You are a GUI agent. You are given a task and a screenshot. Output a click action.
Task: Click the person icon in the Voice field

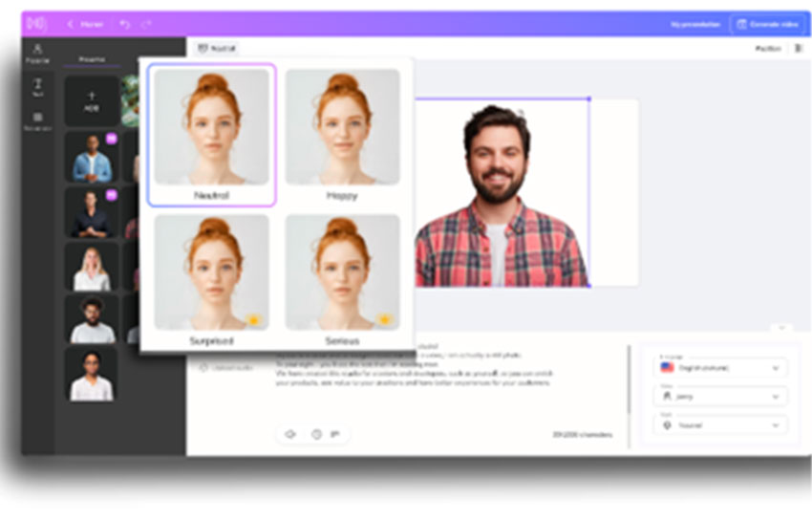(x=667, y=397)
